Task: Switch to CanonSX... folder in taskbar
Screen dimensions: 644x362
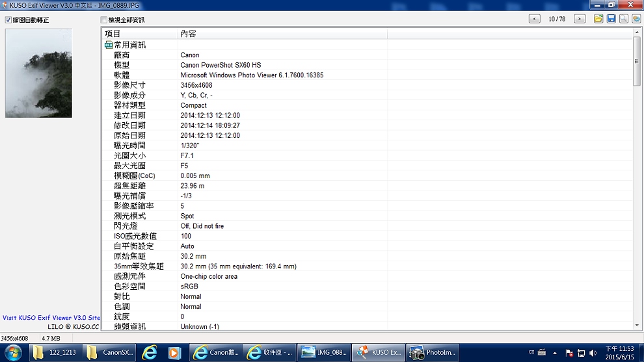Action: pos(109,352)
